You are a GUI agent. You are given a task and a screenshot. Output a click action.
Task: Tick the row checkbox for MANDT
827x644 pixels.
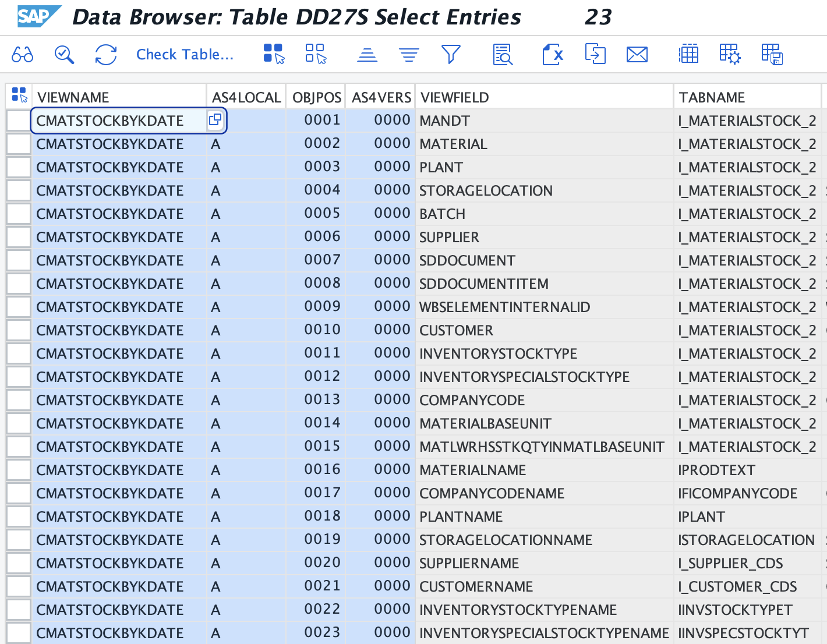point(19,121)
